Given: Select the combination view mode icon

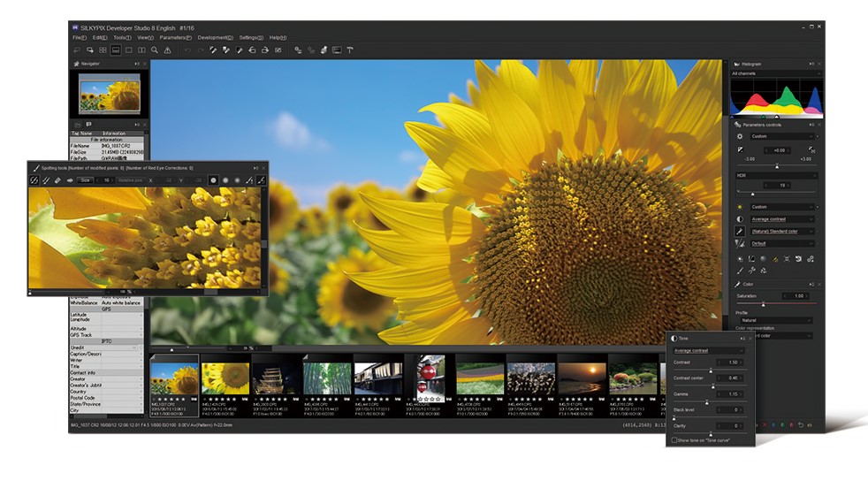Looking at the screenshot, I should click(116, 50).
